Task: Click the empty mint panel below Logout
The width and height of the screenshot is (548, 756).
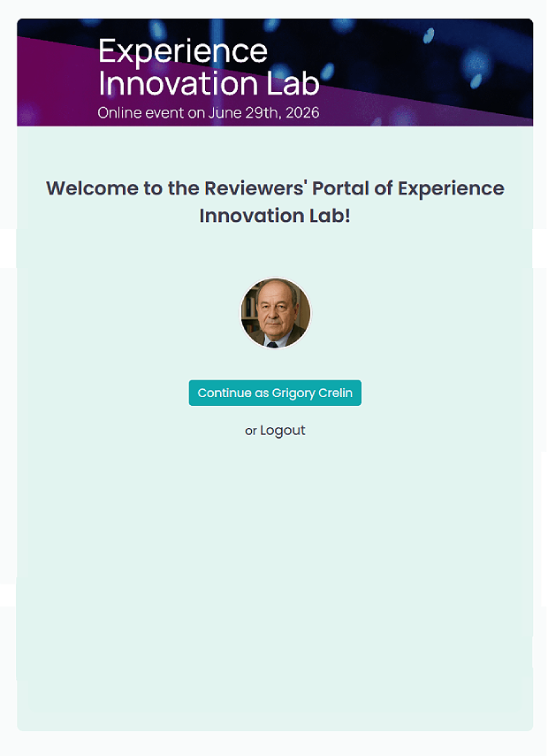Action: click(275, 584)
